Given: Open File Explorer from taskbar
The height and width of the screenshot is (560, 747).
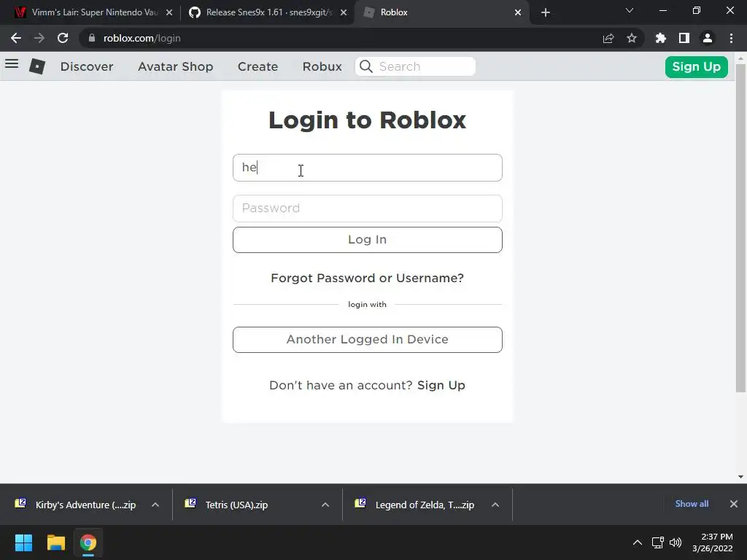Looking at the screenshot, I should [55, 542].
